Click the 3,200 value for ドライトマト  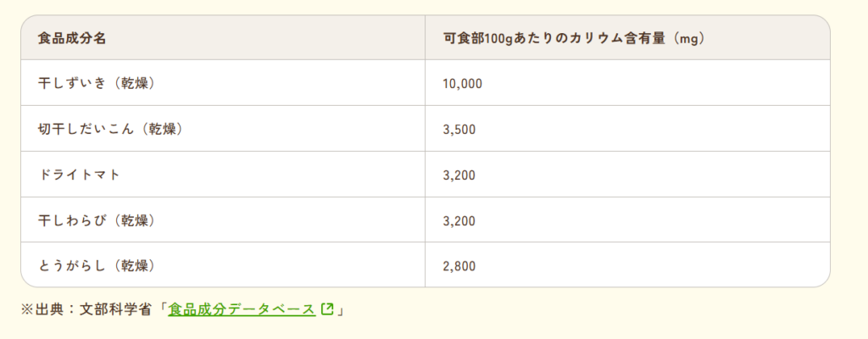pos(459,175)
